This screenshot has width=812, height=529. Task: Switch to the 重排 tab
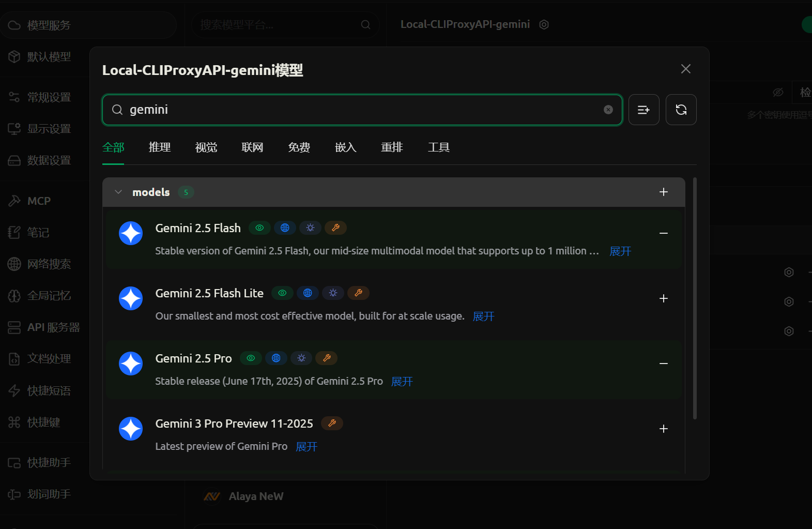point(392,147)
